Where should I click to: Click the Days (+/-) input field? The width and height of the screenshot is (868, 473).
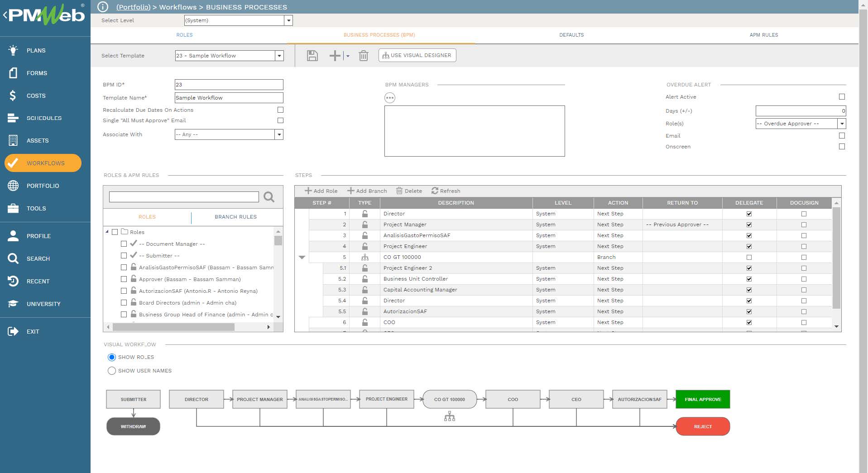click(801, 111)
